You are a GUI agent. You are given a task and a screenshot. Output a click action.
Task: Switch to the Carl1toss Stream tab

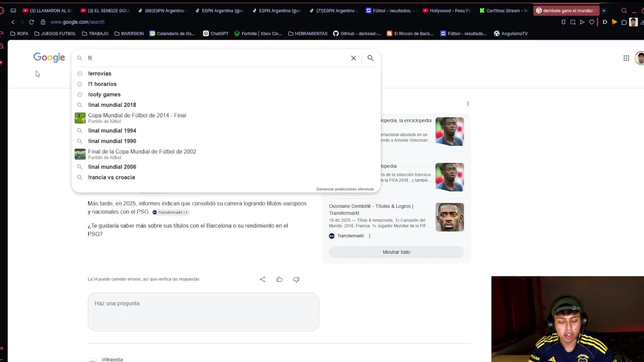tap(504, 11)
